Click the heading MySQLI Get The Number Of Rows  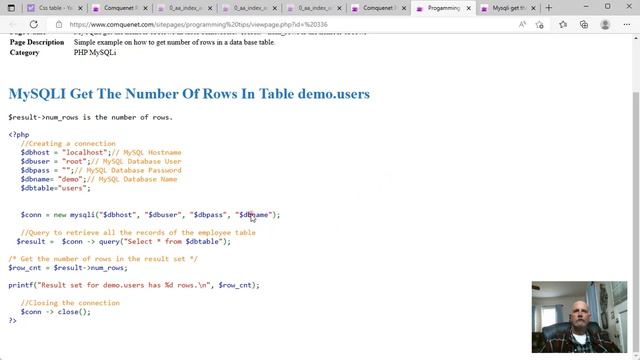(x=189, y=94)
